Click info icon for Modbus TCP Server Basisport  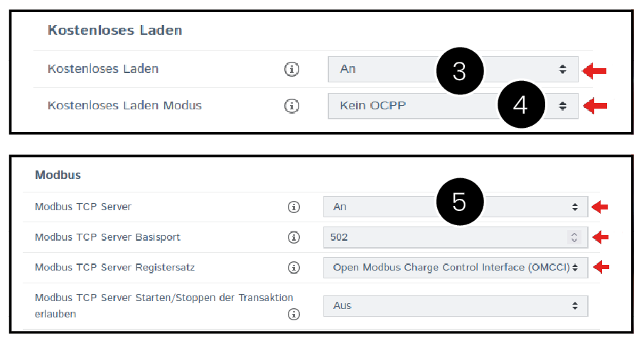tap(293, 237)
